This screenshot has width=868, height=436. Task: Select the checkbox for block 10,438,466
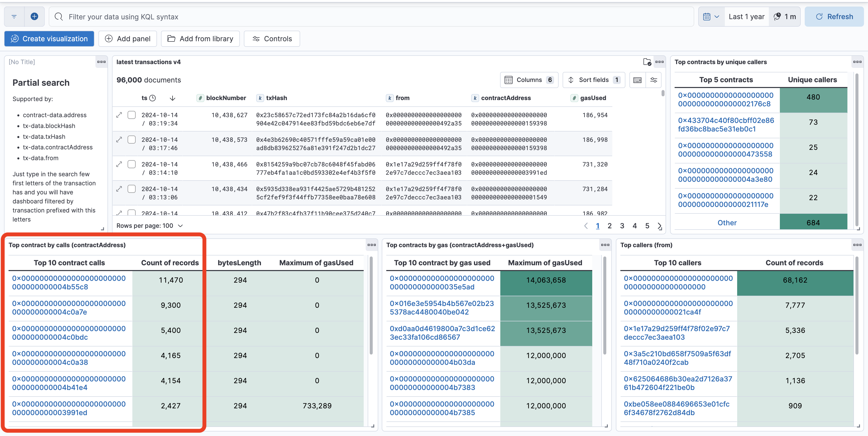click(x=132, y=164)
